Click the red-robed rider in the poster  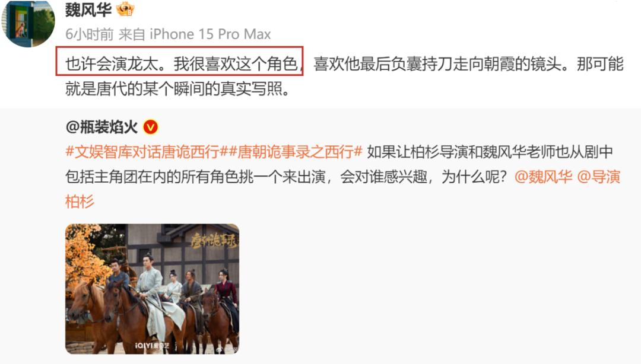[x=227, y=293]
